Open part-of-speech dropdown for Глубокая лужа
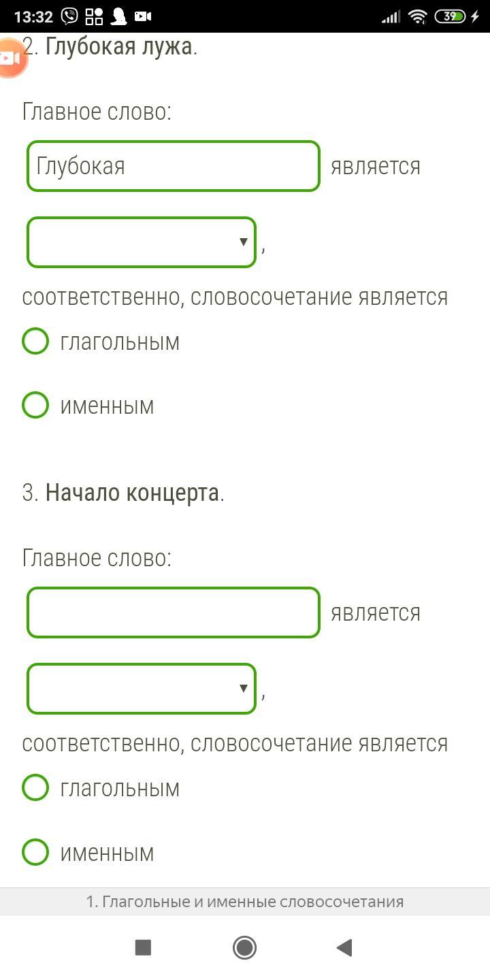 tap(142, 242)
